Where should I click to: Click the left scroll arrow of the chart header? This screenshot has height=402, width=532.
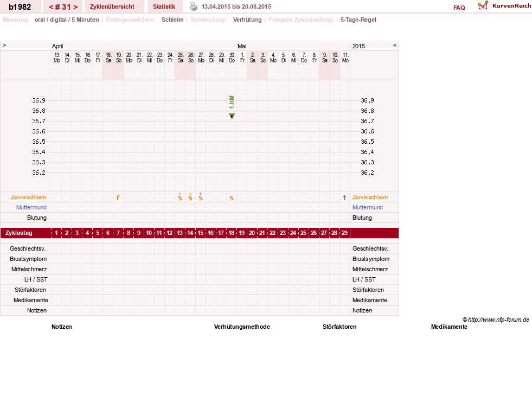pos(4,45)
